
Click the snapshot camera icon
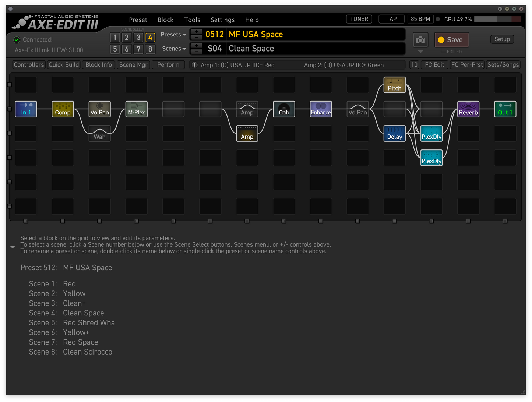[x=420, y=40]
